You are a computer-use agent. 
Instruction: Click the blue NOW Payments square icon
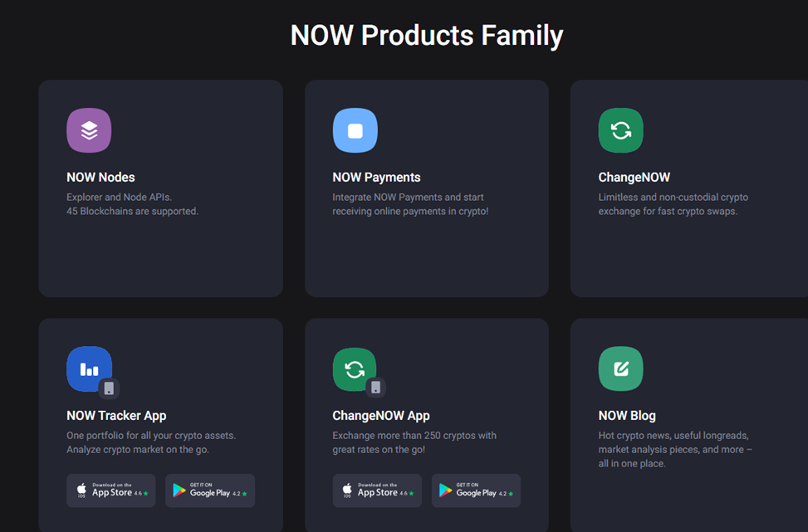tap(355, 130)
